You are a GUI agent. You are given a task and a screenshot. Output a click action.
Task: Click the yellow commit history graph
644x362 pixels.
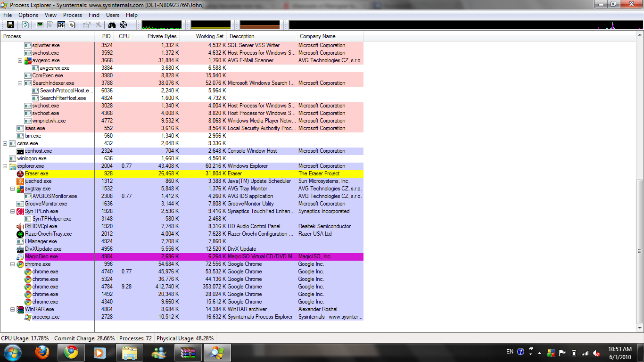point(211,25)
